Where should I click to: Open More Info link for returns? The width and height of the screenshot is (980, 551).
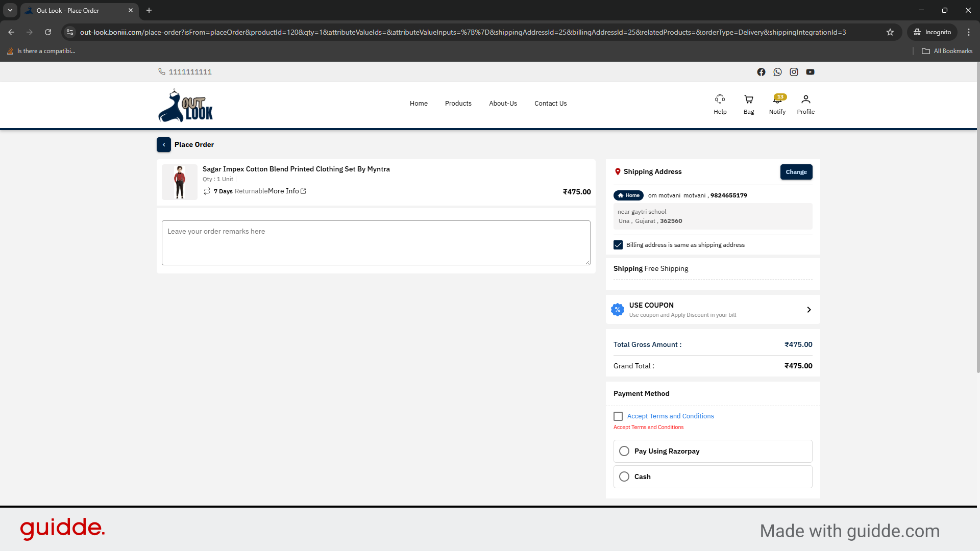pyautogui.click(x=286, y=191)
